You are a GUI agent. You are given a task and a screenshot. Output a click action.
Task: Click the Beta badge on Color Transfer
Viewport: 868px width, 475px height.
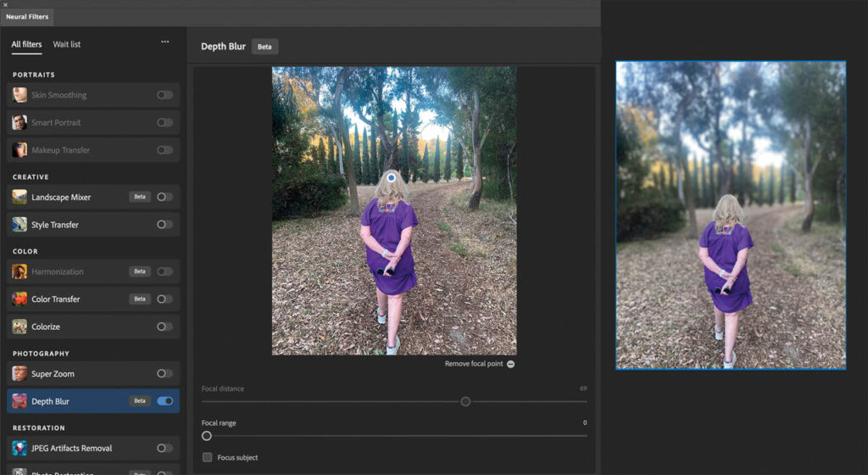140,299
